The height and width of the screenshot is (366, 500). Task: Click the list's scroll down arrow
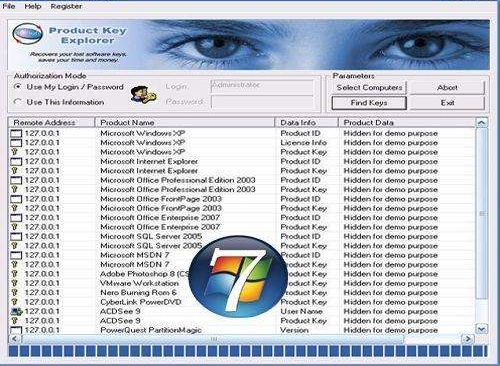click(481, 329)
